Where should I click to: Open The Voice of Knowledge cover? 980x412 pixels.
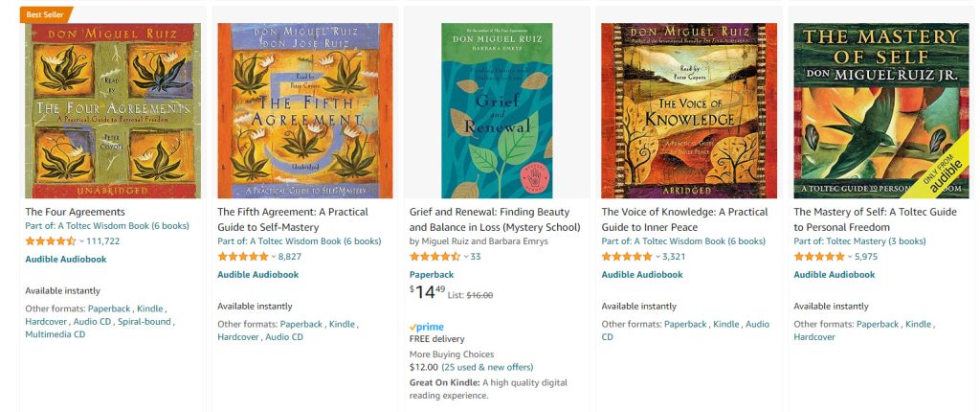pos(689,111)
